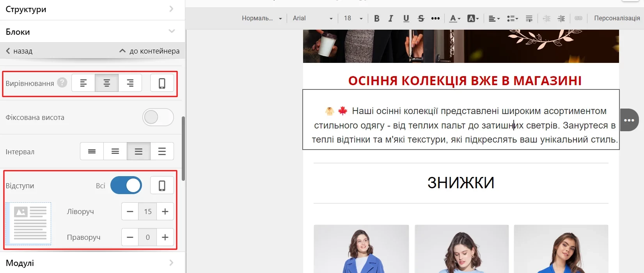Open mobile alignment settings next to Вирівнювання
The image size is (644, 273).
click(x=162, y=83)
